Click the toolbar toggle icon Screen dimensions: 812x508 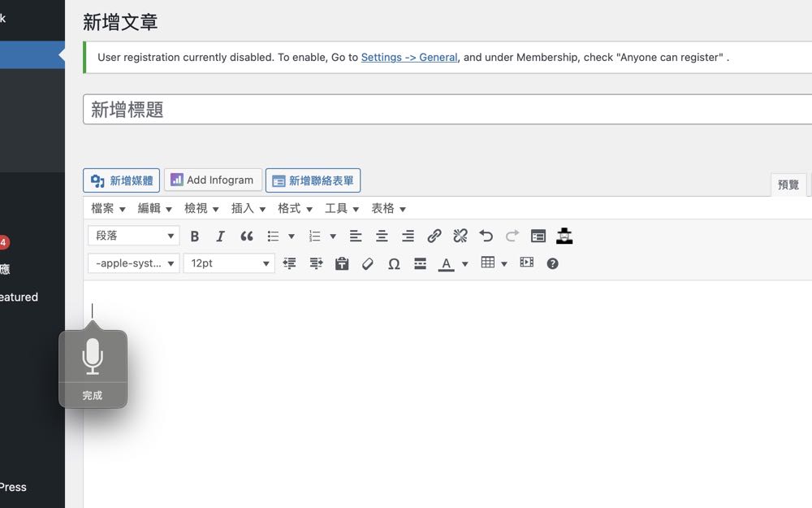click(x=538, y=237)
